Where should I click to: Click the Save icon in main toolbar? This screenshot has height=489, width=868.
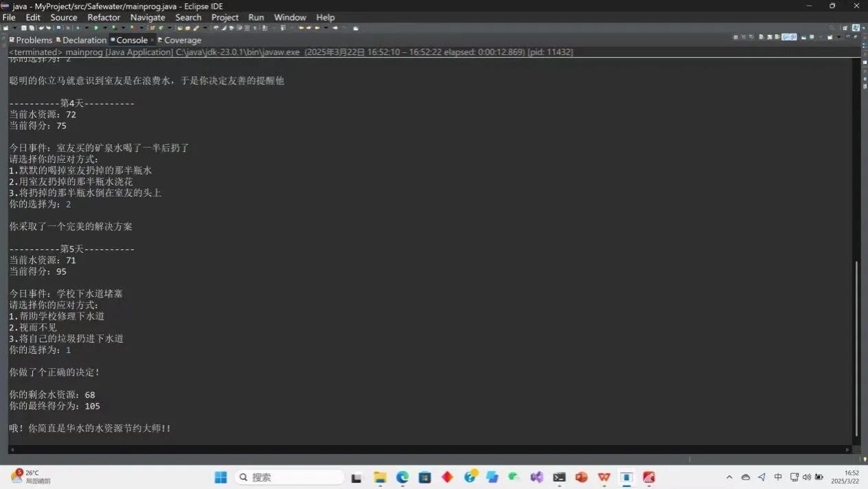pos(23,28)
